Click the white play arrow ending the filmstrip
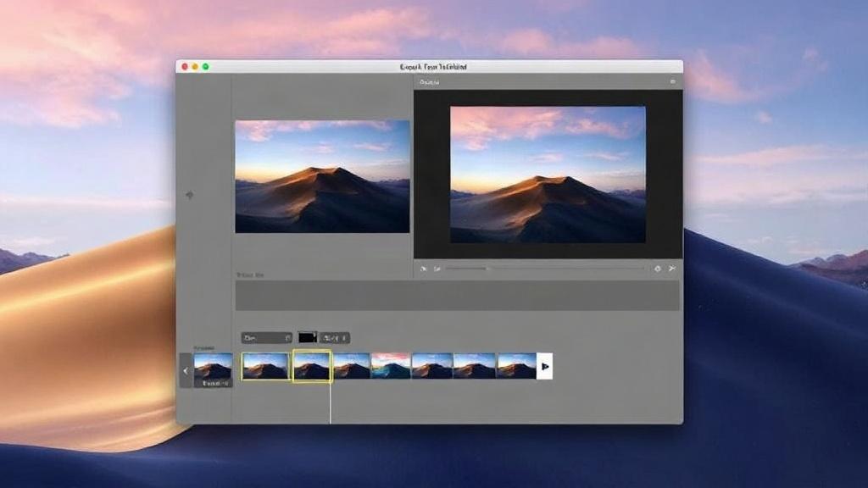The width and height of the screenshot is (868, 488). (x=545, y=366)
